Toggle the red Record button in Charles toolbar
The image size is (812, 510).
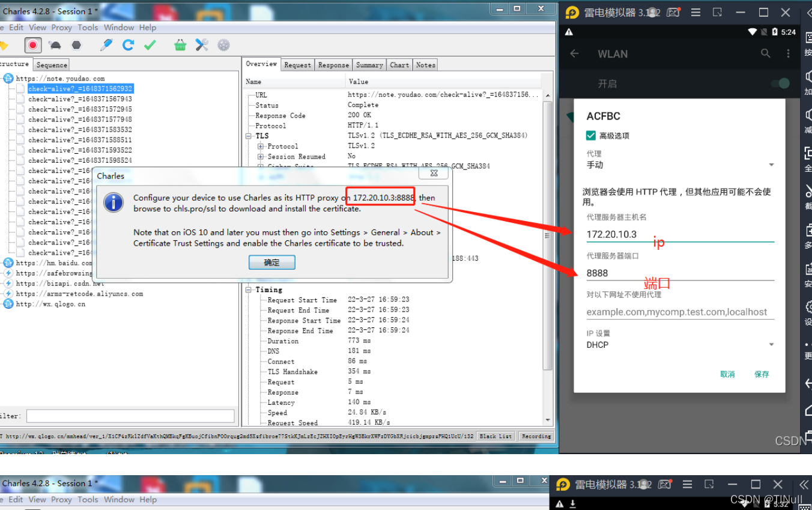(33, 45)
